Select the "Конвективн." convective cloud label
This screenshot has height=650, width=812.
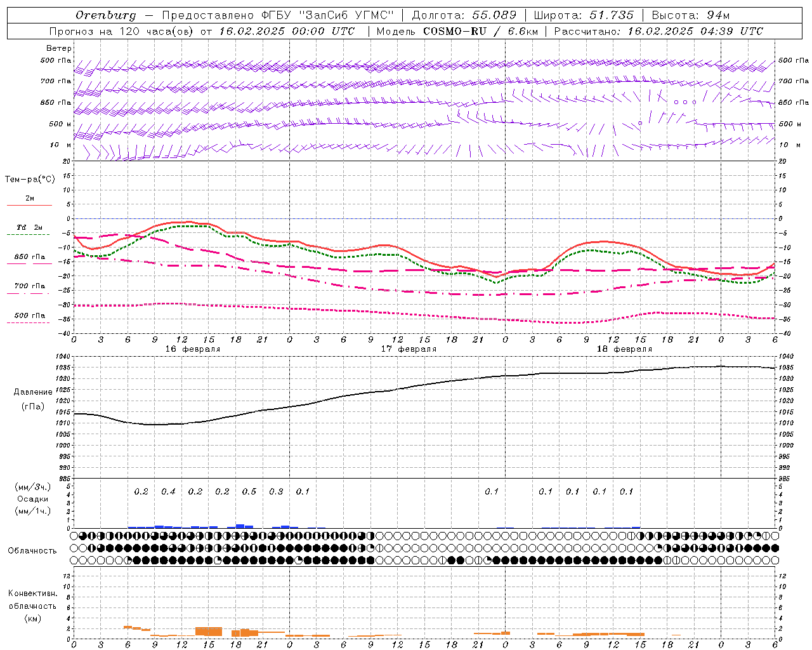tap(32, 594)
